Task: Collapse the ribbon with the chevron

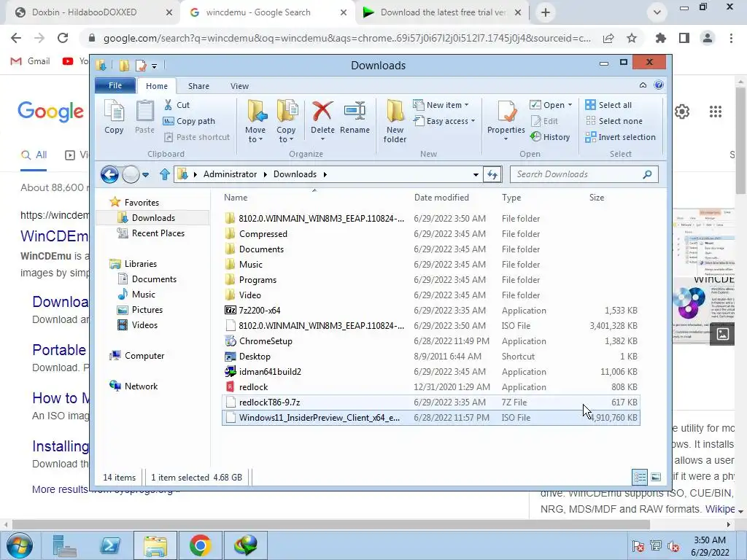Action: coord(643,85)
